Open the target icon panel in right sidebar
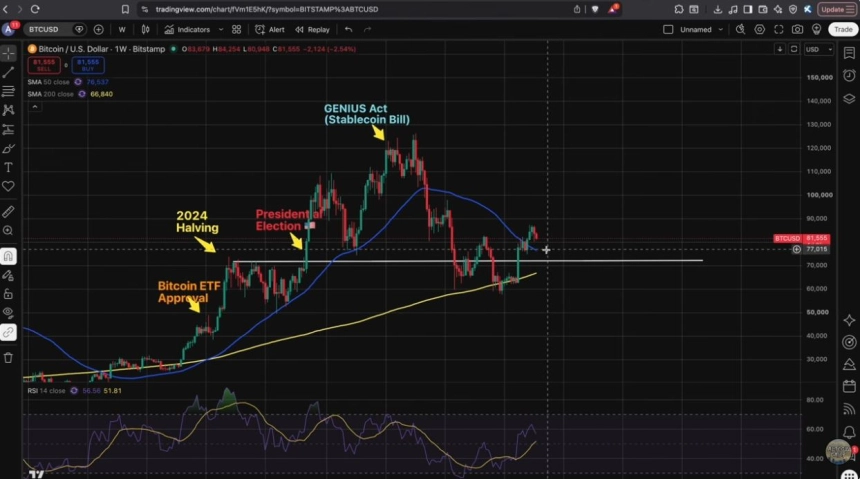The width and height of the screenshot is (860, 479). (849, 342)
